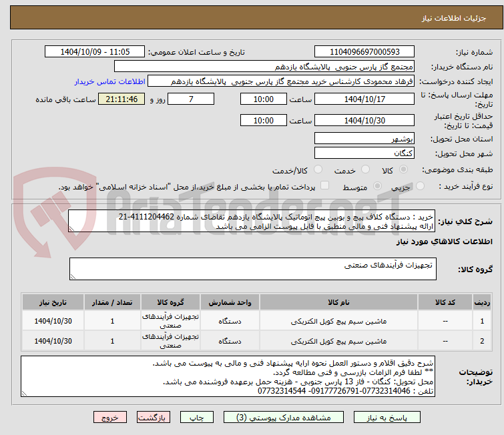Click row 1 item name ماشین سیم پیچ

pos(338,321)
